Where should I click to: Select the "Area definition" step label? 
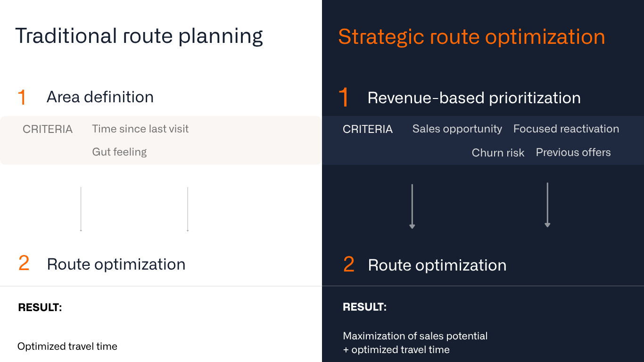(x=100, y=97)
